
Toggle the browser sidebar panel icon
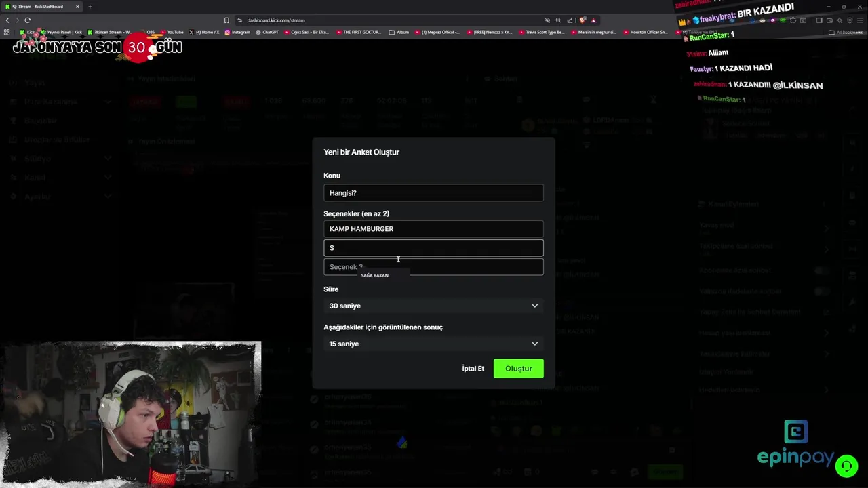point(819,20)
